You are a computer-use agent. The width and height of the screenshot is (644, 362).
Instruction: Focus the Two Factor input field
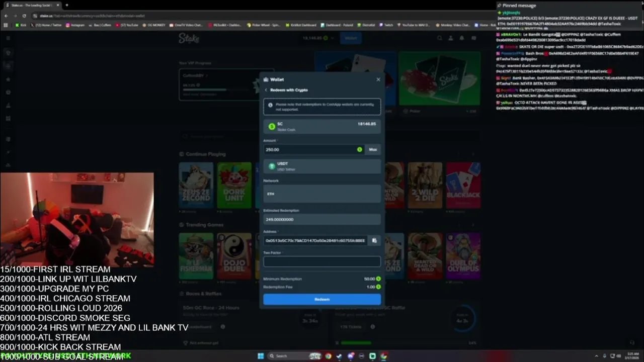coord(322,261)
